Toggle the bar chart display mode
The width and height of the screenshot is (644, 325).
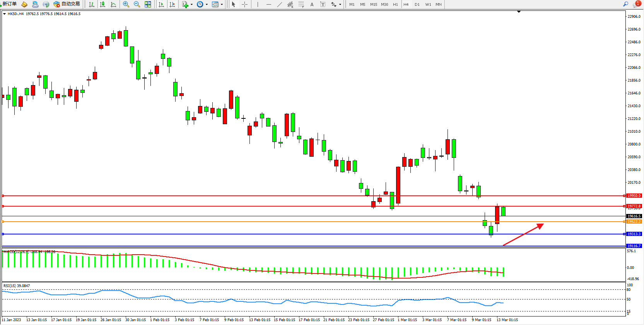[92, 4]
